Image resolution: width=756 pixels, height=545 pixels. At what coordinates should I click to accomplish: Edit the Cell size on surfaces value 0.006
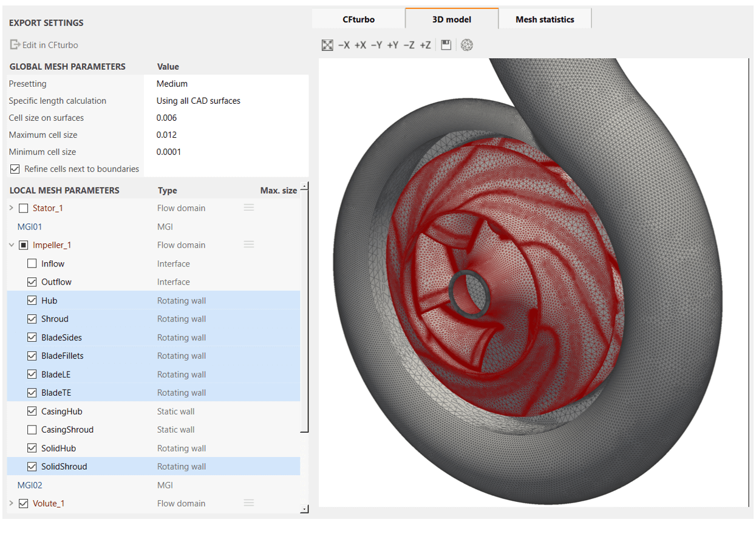point(226,118)
